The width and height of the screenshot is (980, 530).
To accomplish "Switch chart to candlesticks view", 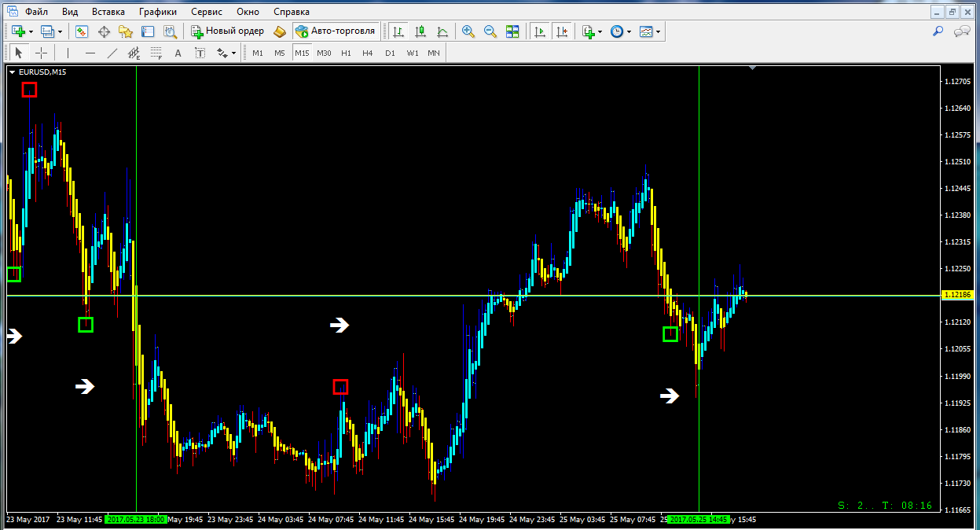I will [420, 31].
